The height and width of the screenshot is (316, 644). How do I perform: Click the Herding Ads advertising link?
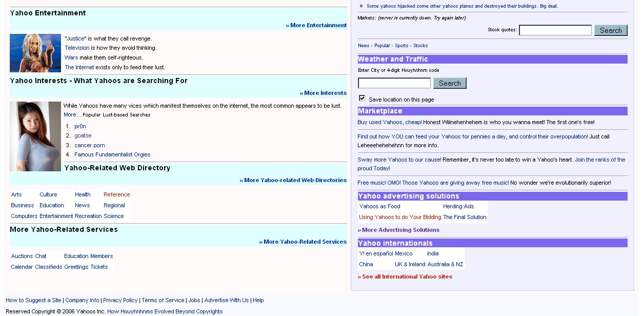[458, 206]
